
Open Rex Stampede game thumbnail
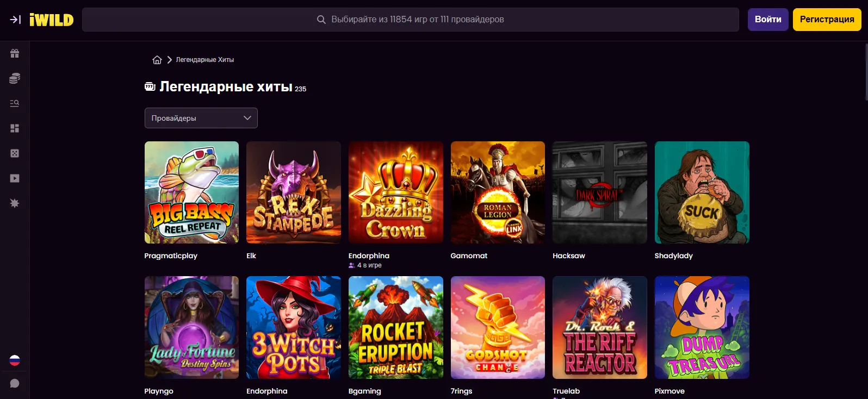[x=294, y=192]
